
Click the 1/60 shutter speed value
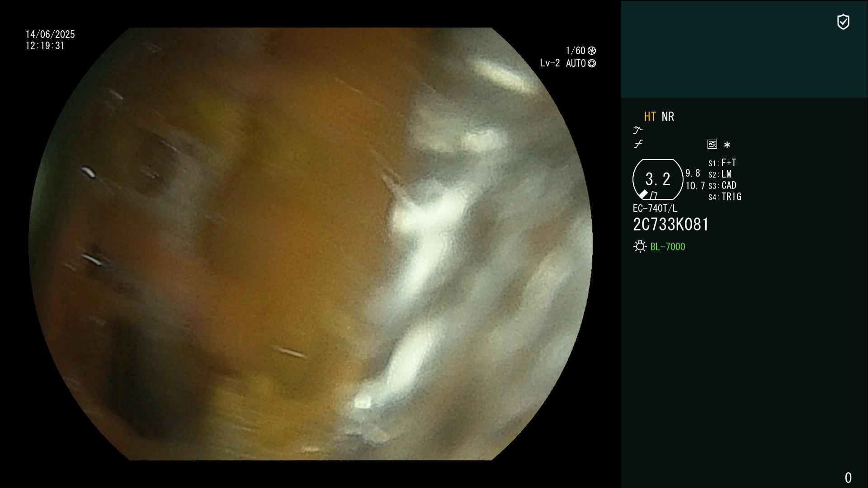point(576,51)
